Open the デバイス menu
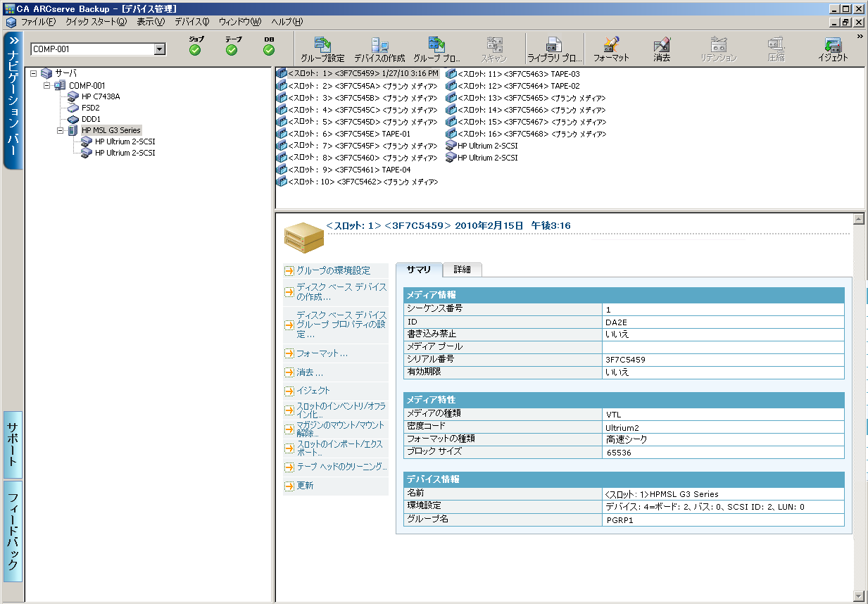Viewport: 868px width, 604px height. [x=191, y=22]
